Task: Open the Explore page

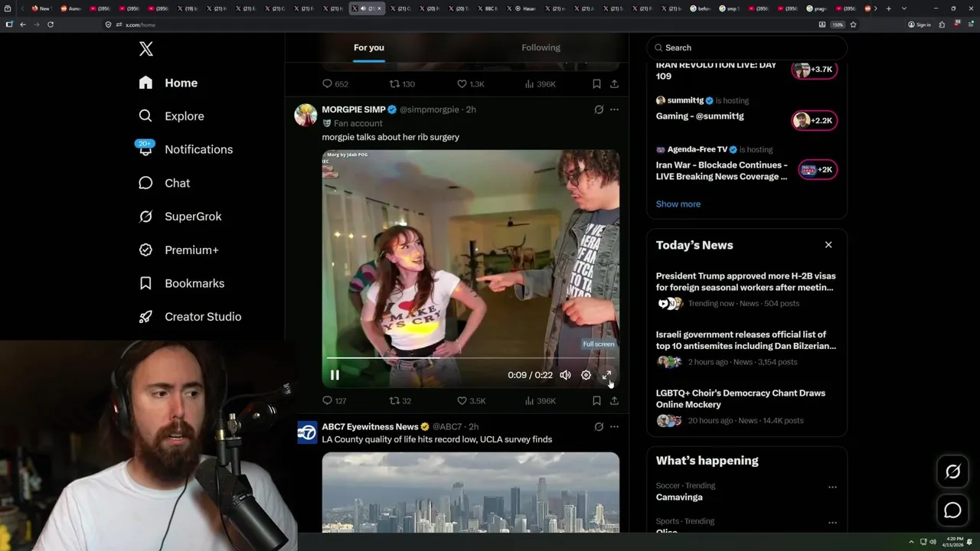Action: [x=171, y=116]
